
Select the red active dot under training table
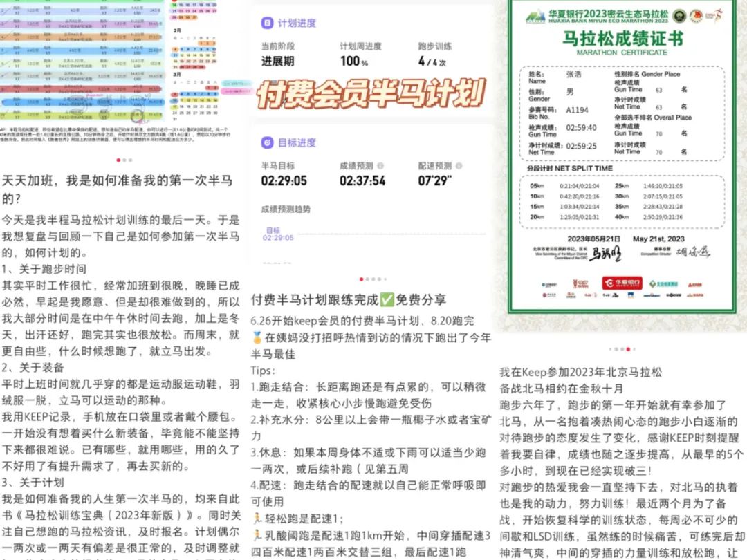pyautogui.click(x=119, y=160)
